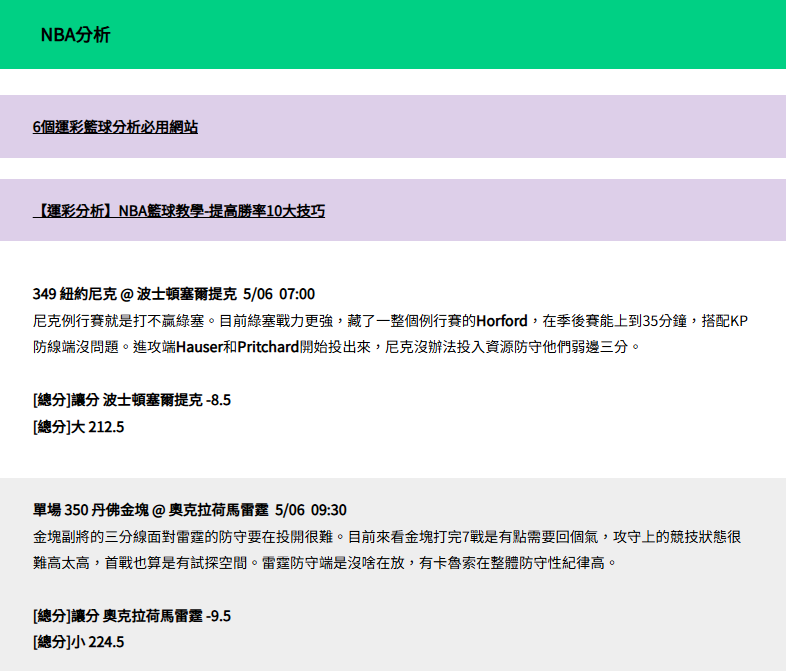Click the paragraph starting 尼克例行賽就是打不贏綠塞
Viewport: 786px width, 671px height.
390,334
